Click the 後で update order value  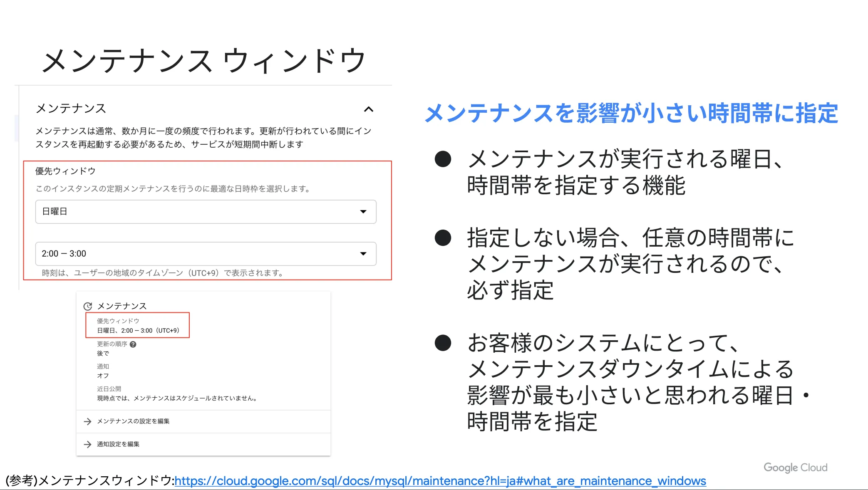coord(103,353)
